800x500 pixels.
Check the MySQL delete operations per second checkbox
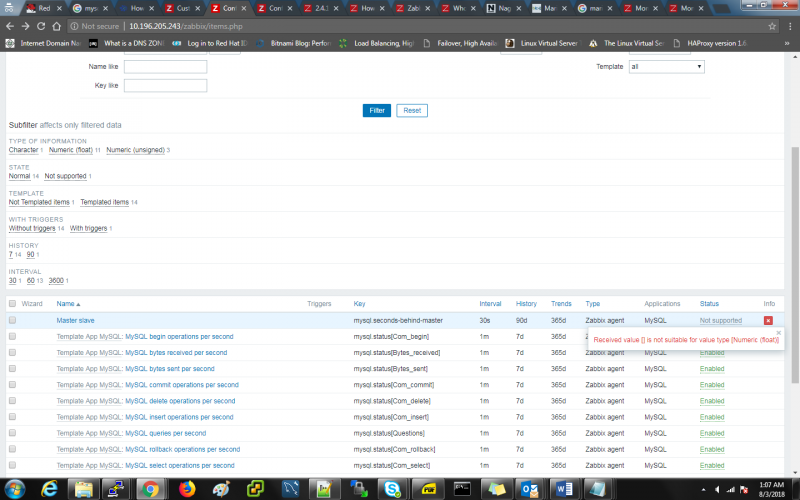(x=12, y=401)
